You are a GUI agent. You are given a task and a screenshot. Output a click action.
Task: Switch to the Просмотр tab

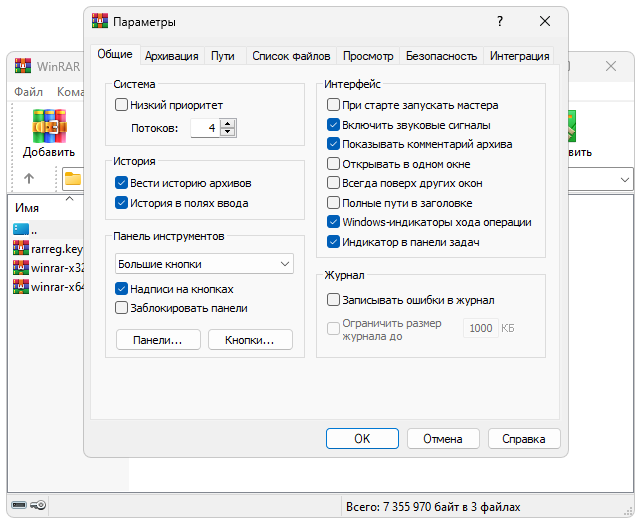click(x=368, y=56)
